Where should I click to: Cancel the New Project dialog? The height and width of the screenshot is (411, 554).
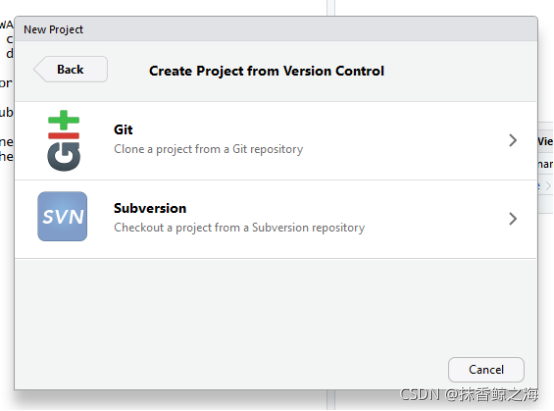[x=486, y=370]
